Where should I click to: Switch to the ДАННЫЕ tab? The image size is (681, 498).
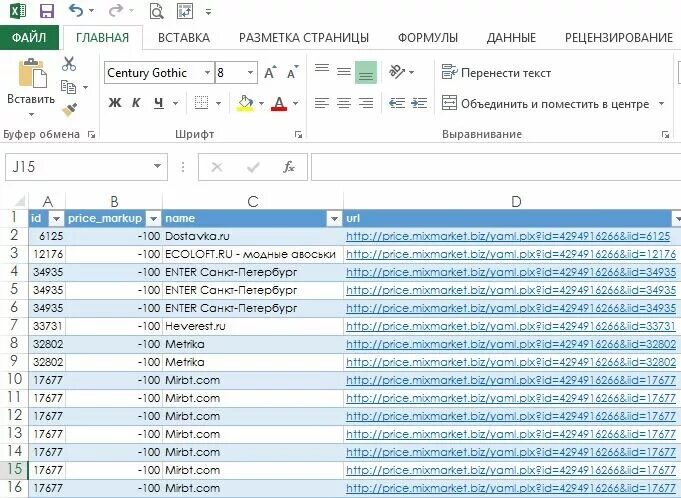click(511, 38)
